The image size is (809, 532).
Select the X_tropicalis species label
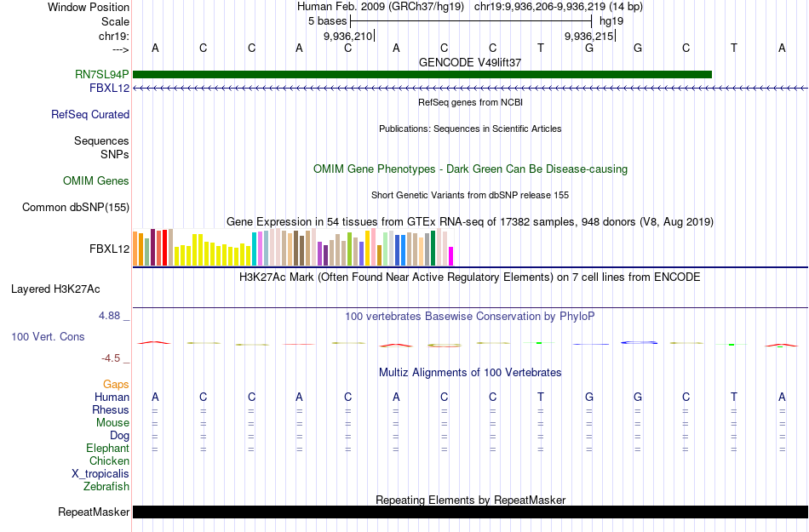pos(100,474)
